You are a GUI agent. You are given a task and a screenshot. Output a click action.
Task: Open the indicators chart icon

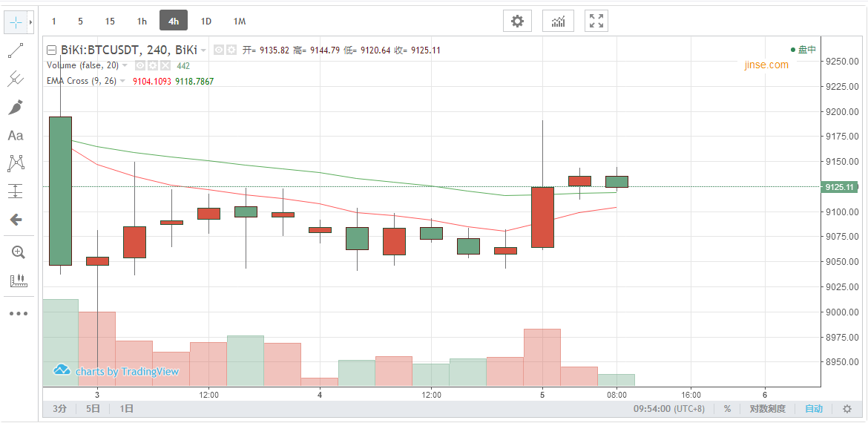(x=558, y=21)
